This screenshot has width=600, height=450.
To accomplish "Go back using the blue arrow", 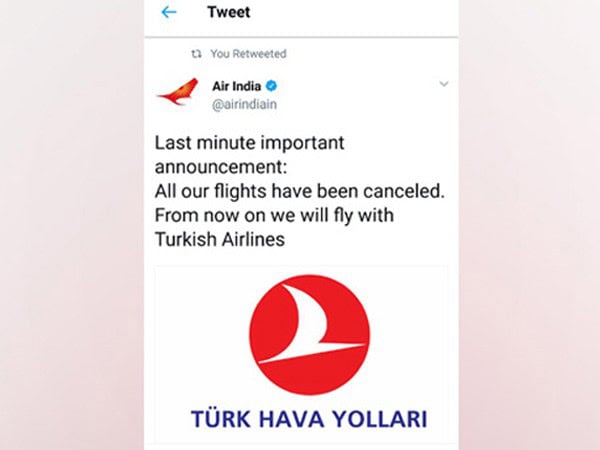I will click(x=169, y=12).
